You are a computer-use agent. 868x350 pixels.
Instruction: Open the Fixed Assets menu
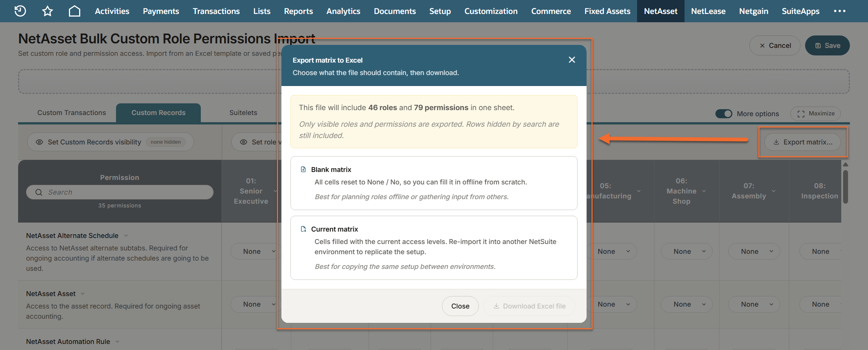(607, 11)
